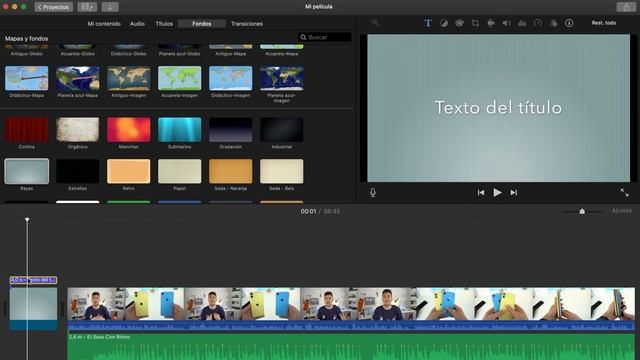Select the Acuarela-Imagen background
Viewport: 640px width, 360px height.
pos(180,78)
